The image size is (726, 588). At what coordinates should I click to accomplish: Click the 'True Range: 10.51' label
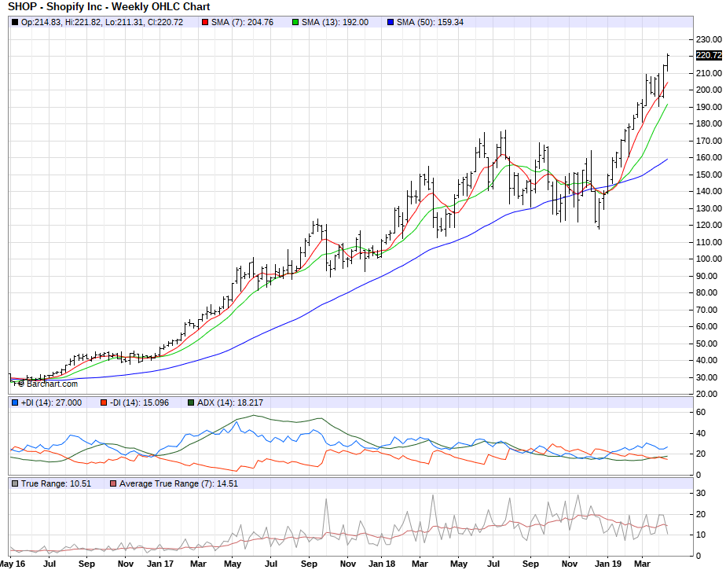[x=56, y=483]
